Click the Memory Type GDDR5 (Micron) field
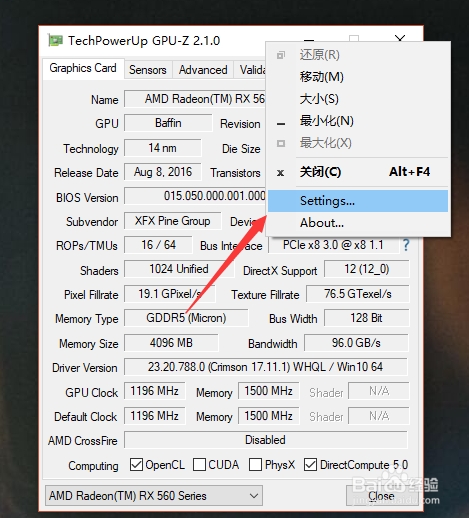This screenshot has width=469, height=518. coord(186,318)
